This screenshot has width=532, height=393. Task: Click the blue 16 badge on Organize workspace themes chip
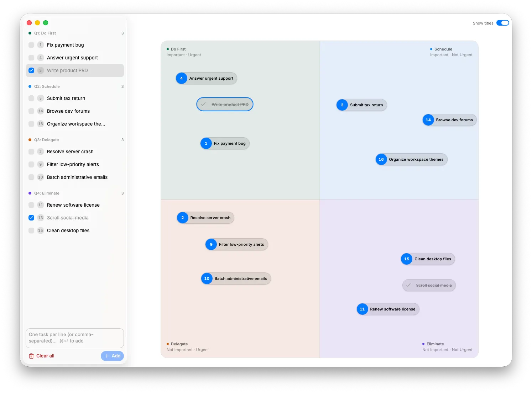click(x=381, y=159)
